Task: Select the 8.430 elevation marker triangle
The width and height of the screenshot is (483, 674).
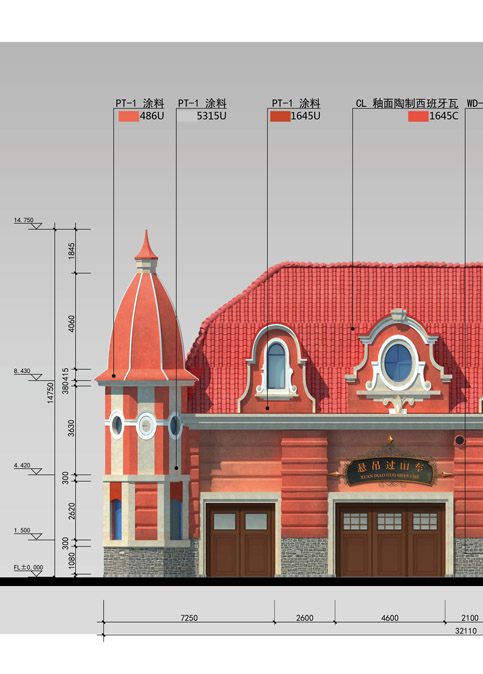Action: click(37, 377)
